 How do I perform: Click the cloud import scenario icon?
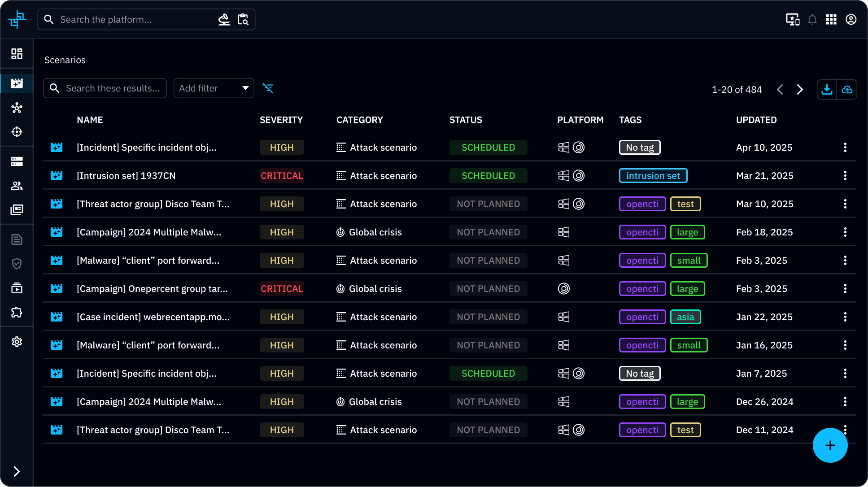(847, 90)
